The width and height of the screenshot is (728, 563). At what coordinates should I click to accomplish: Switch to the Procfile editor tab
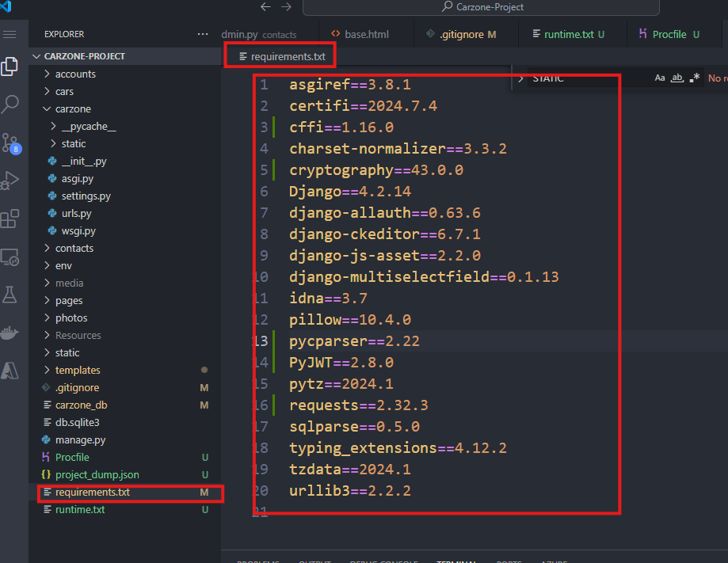click(673, 34)
